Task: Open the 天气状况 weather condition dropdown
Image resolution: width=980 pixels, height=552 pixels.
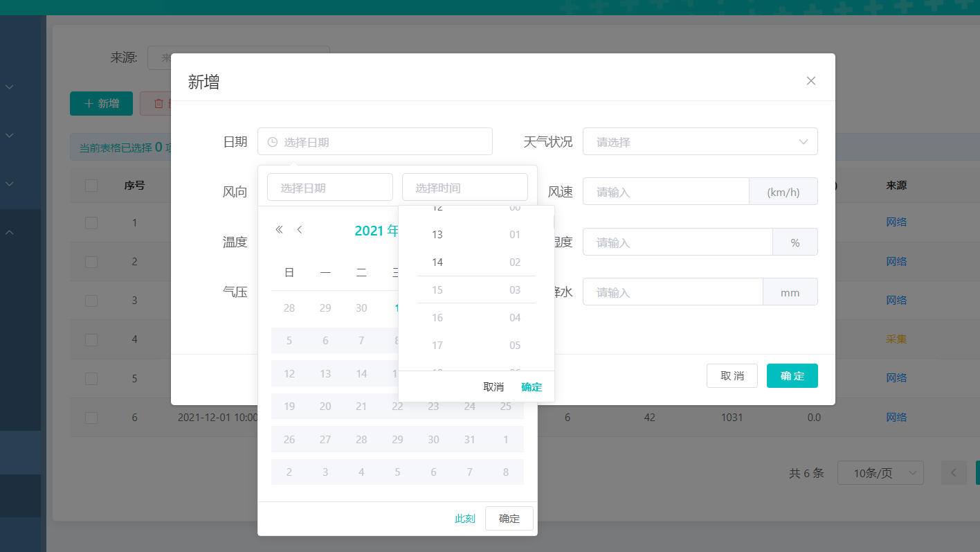Action: 700,141
